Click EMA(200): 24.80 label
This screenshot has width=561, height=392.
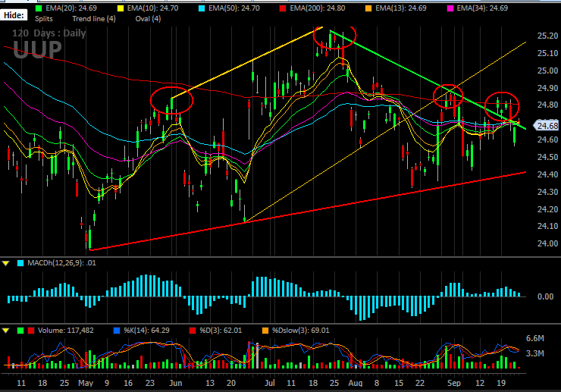[x=318, y=8]
